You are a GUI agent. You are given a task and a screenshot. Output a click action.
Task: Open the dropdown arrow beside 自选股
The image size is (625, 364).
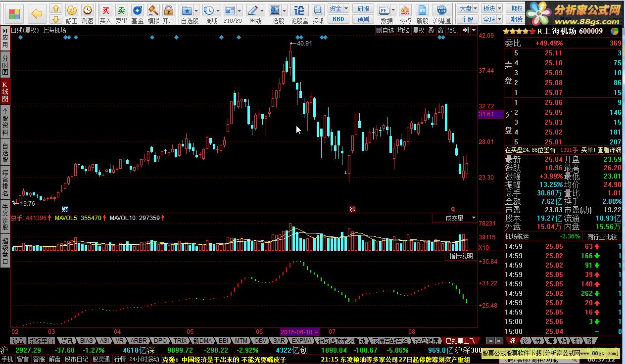pyautogui.click(x=196, y=10)
